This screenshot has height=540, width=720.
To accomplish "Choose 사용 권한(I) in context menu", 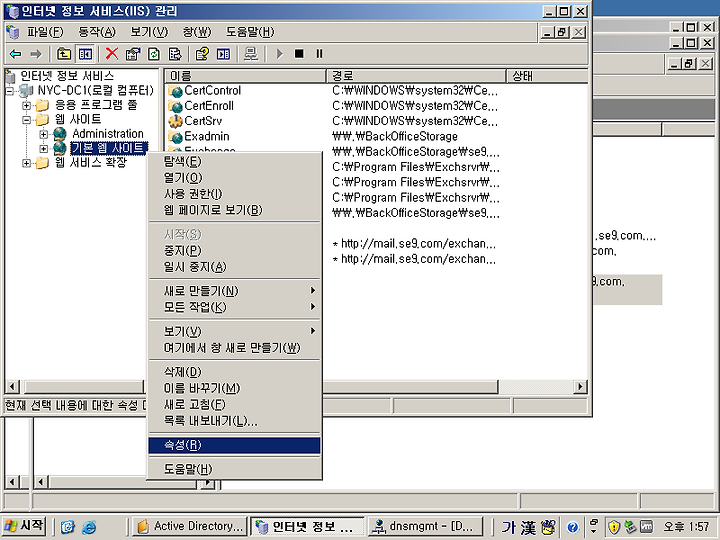I will (x=235, y=194).
